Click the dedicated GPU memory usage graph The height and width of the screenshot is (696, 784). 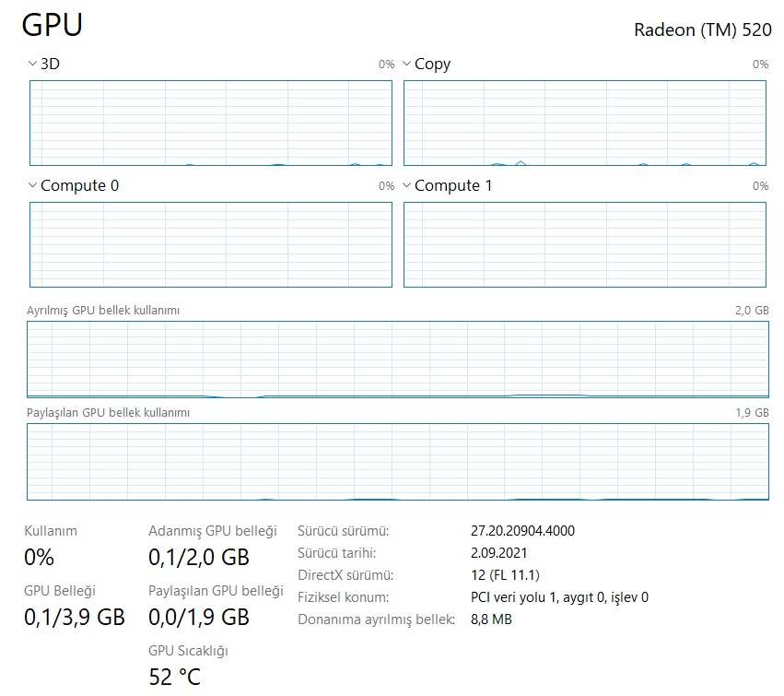click(x=397, y=360)
